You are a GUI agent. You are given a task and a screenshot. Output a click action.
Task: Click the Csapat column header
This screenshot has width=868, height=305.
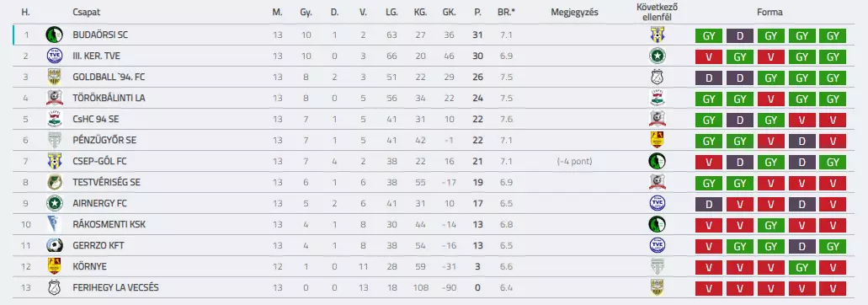coord(87,12)
